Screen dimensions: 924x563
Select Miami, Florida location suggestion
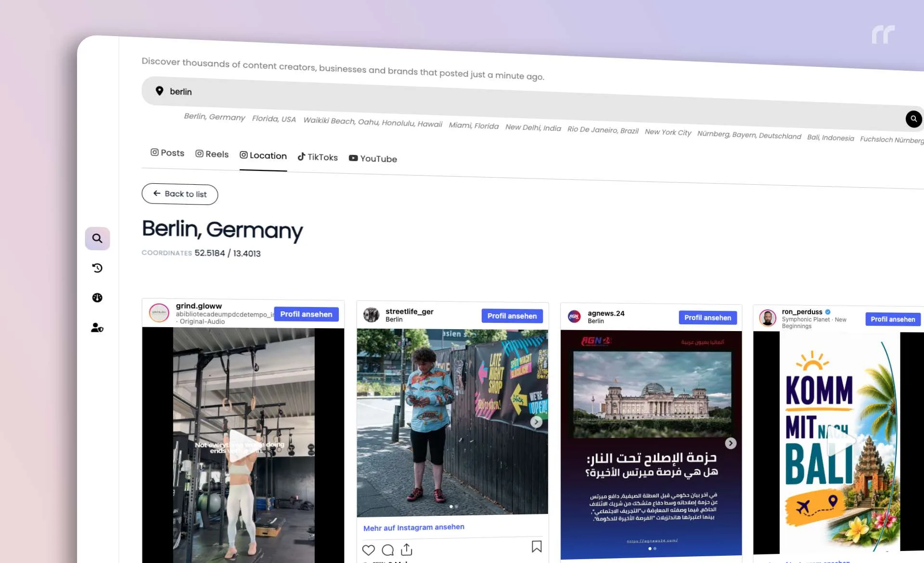pos(474,126)
